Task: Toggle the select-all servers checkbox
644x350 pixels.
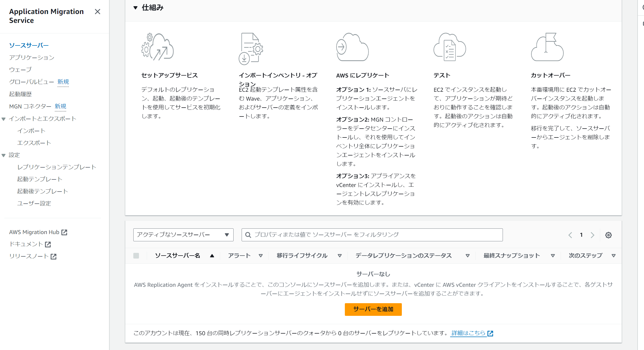Action: 136,256
